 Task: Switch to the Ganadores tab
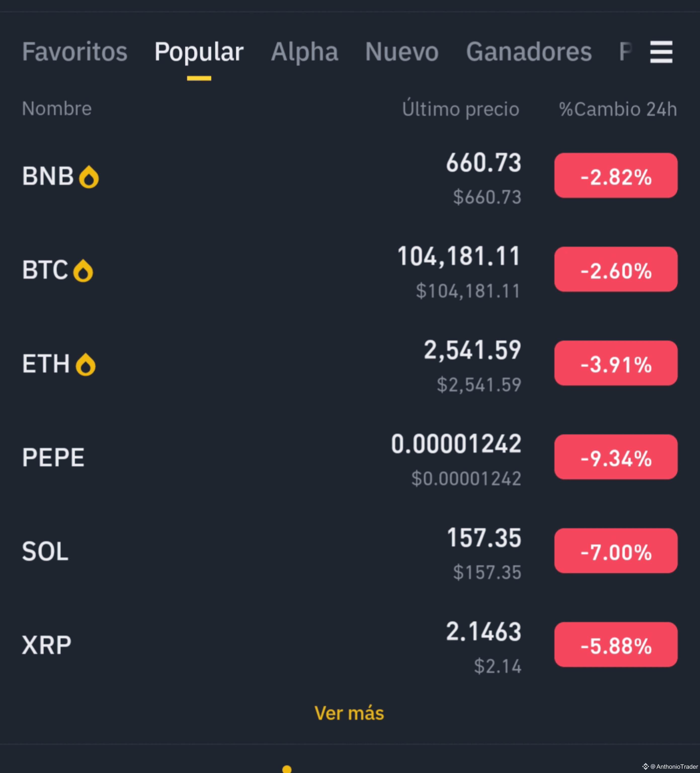(529, 52)
